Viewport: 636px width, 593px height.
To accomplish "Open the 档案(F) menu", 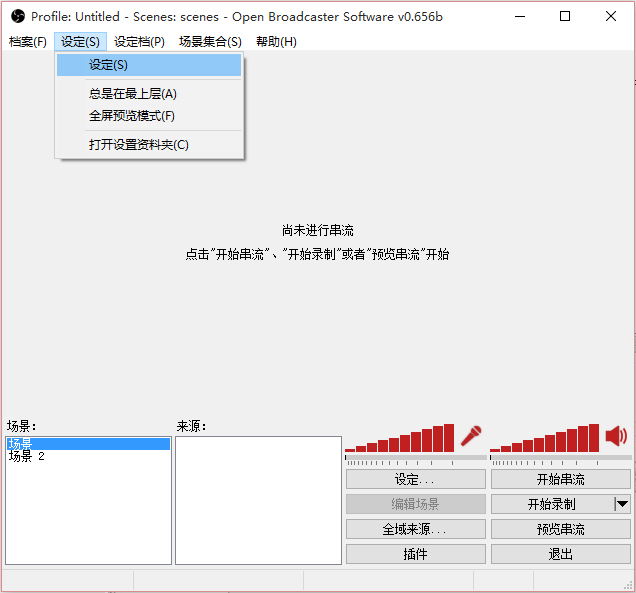I will tap(28, 41).
